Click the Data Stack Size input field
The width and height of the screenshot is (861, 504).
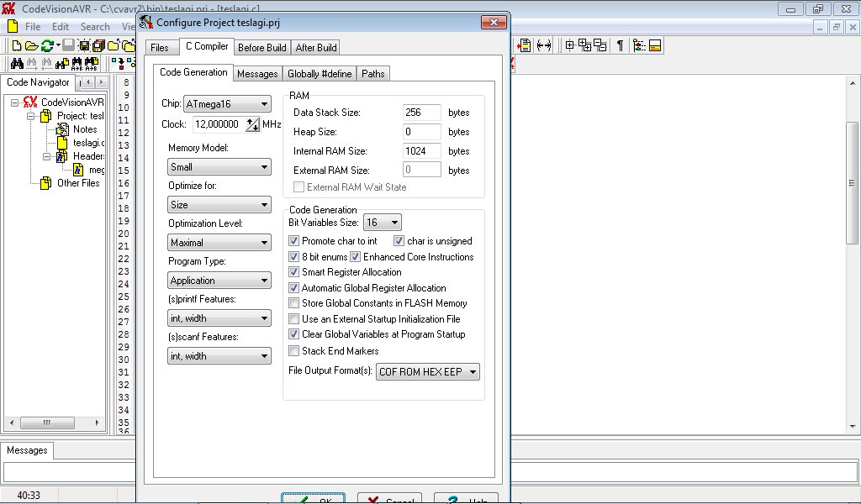(422, 113)
